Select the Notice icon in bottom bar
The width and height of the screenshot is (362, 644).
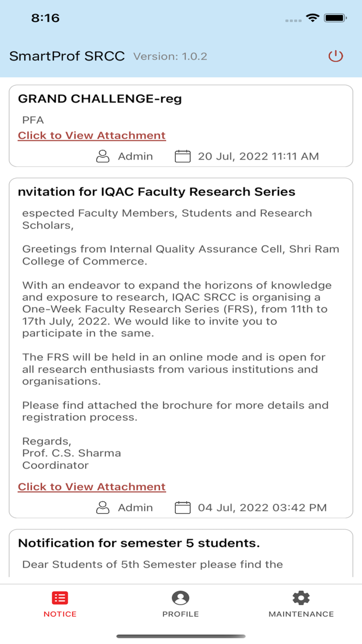tap(59, 597)
